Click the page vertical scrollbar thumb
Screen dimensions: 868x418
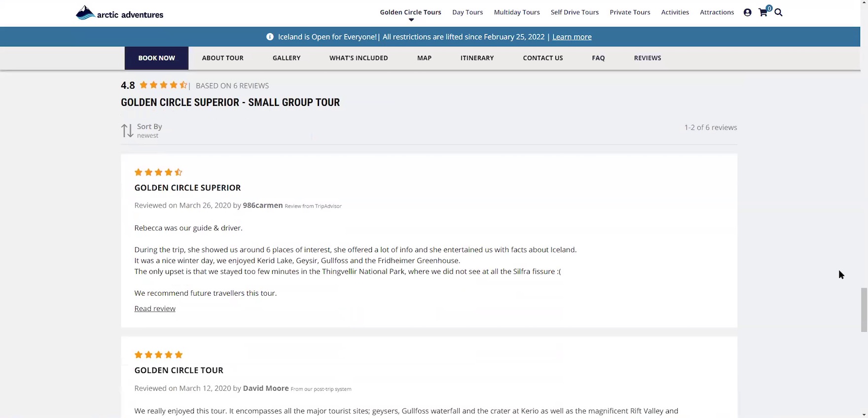[864, 310]
